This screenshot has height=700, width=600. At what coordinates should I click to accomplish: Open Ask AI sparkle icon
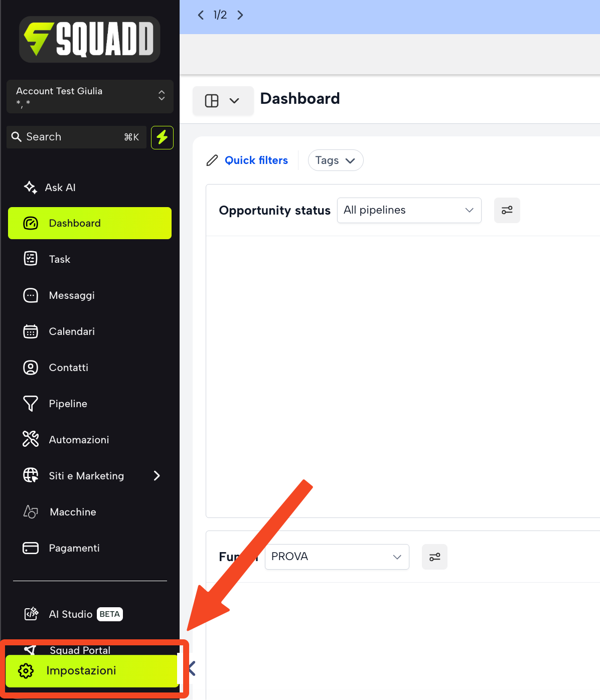pos(31,188)
